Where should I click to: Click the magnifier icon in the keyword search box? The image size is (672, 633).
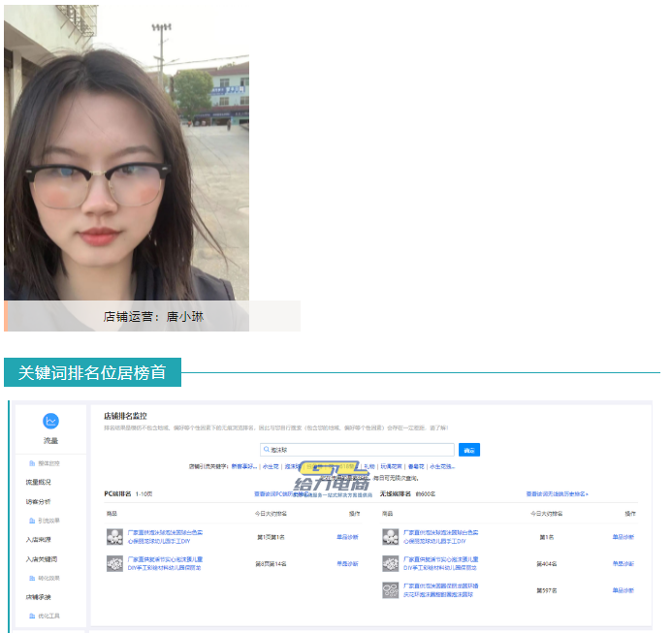(266, 450)
